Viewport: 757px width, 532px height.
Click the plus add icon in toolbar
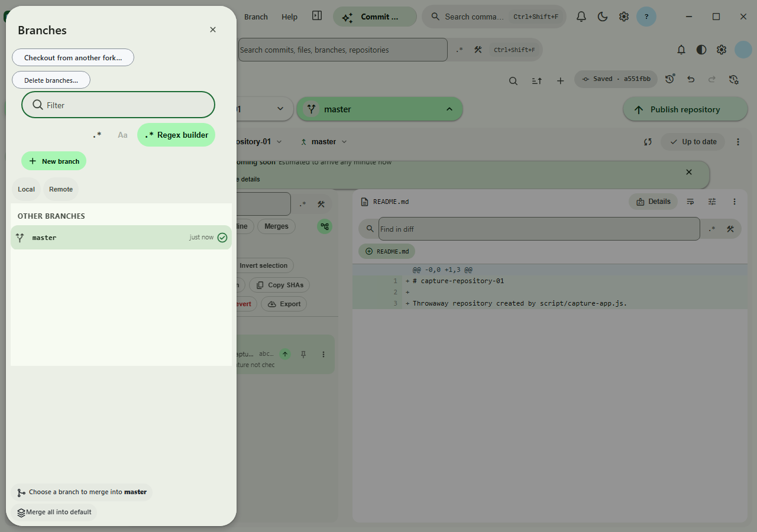pyautogui.click(x=560, y=80)
